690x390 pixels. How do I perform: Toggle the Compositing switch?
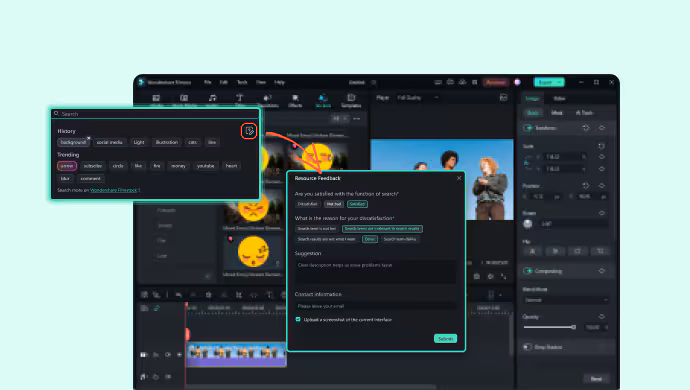[x=527, y=271]
